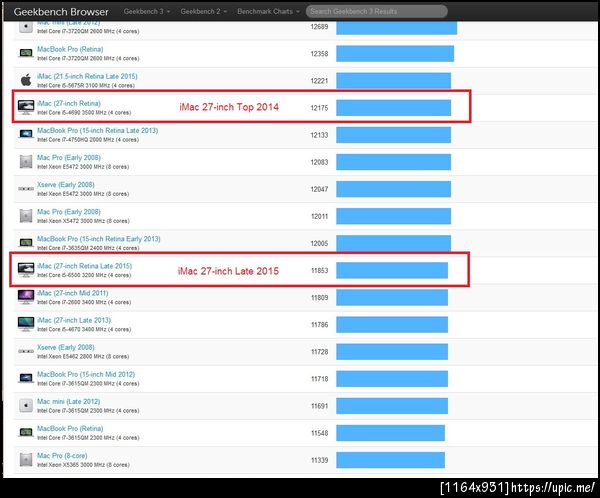The image size is (600, 498).
Task: Open the Mac Pro (8-core) link
Action: tap(62, 456)
